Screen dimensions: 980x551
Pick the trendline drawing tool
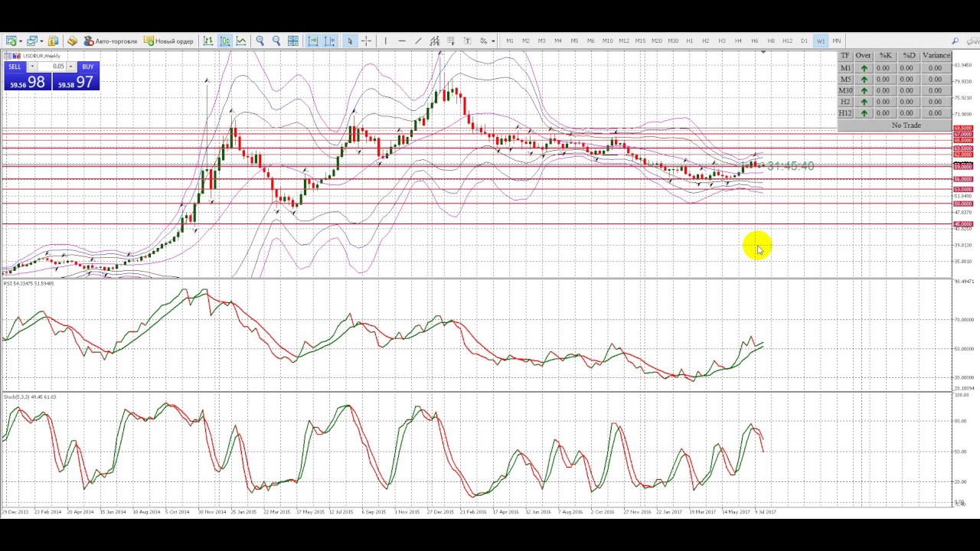pos(418,41)
